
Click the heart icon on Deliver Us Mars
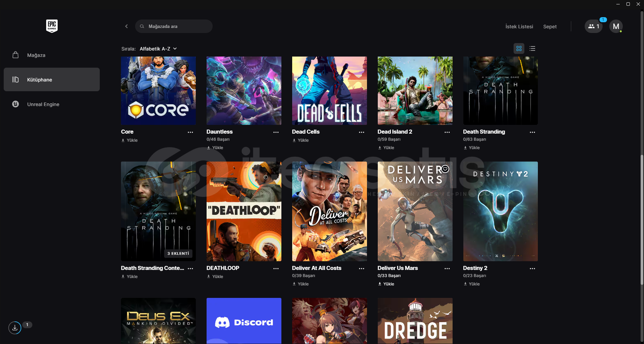[x=445, y=169]
